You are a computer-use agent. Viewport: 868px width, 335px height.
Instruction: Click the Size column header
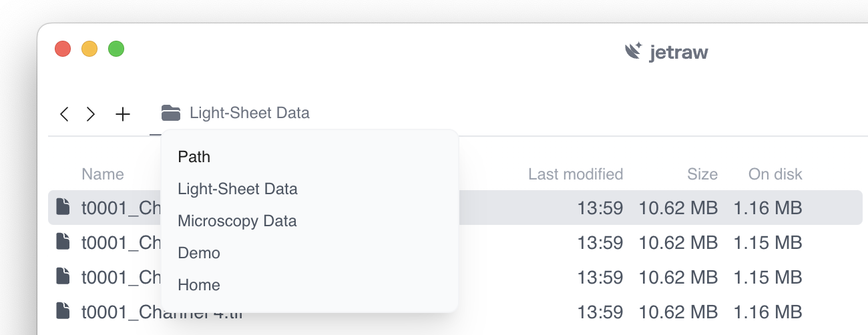(x=702, y=174)
